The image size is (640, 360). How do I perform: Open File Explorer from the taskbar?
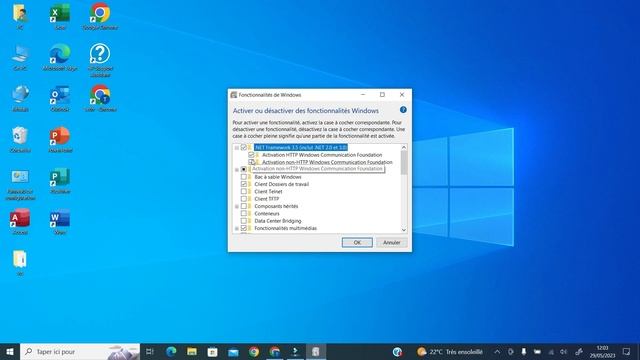click(x=192, y=351)
